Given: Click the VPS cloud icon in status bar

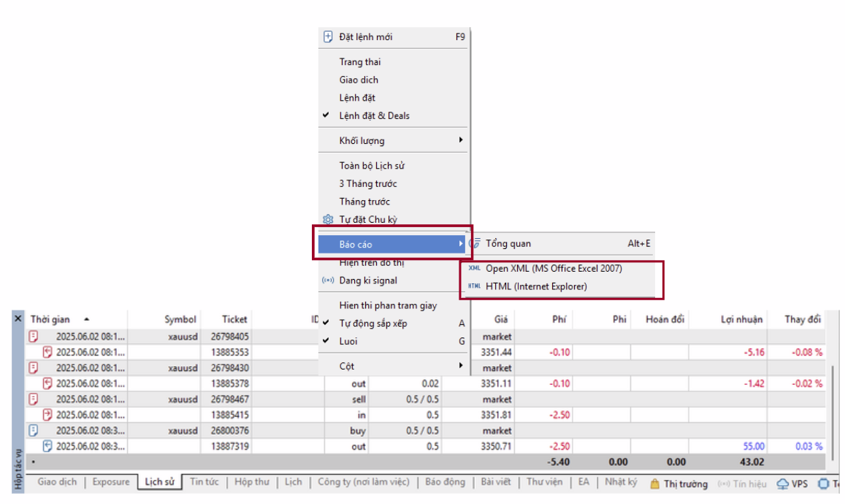Looking at the screenshot, I should coord(783,484).
